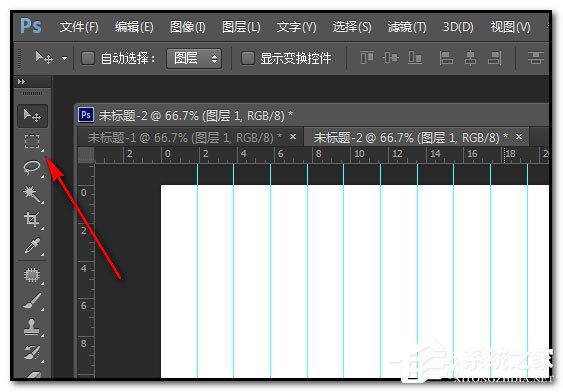
Task: Click Align Left Edges icon
Action: pyautogui.click(x=446, y=57)
